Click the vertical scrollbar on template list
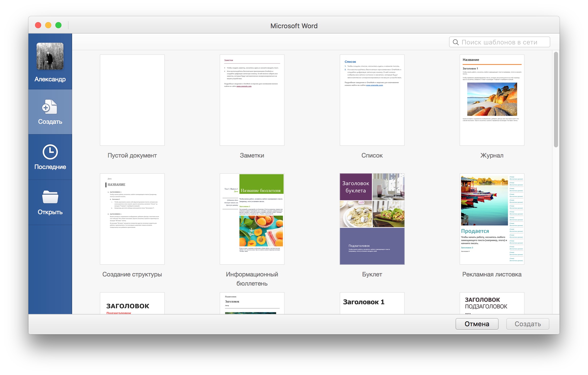This screenshot has height=375, width=588. 556,100
